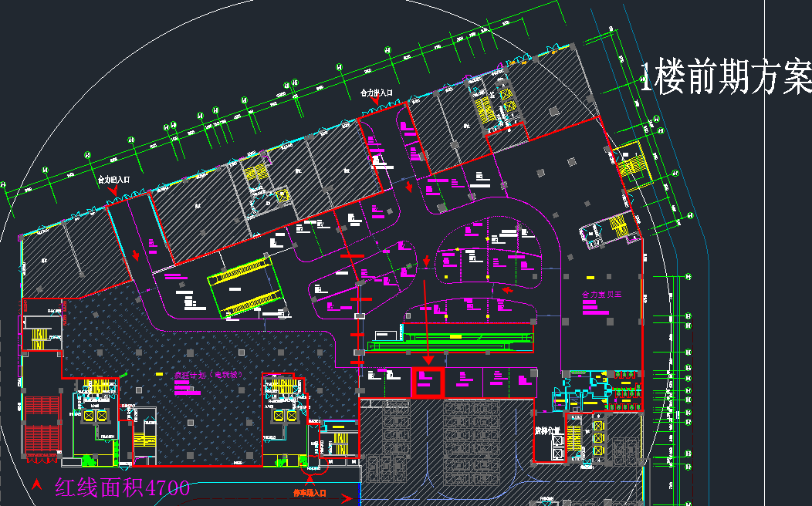Screen dimensions: 812x506
Task: Click white rectangle at travelator's left end
Action: click(x=386, y=333)
